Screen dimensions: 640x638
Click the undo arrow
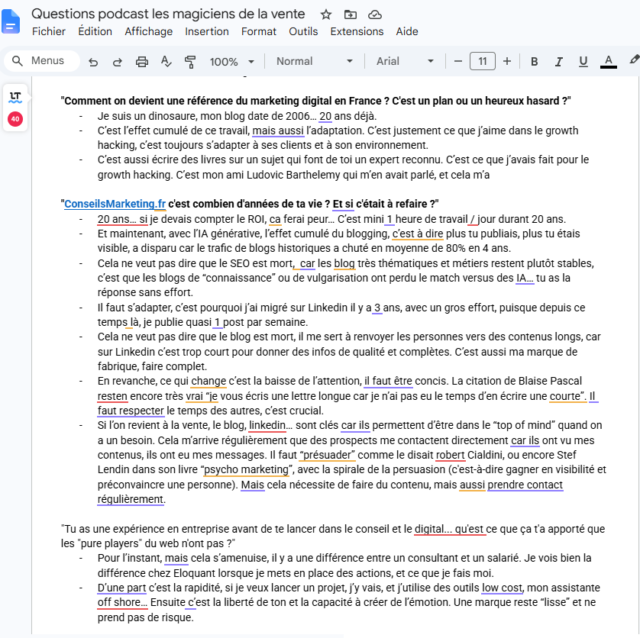click(x=93, y=62)
